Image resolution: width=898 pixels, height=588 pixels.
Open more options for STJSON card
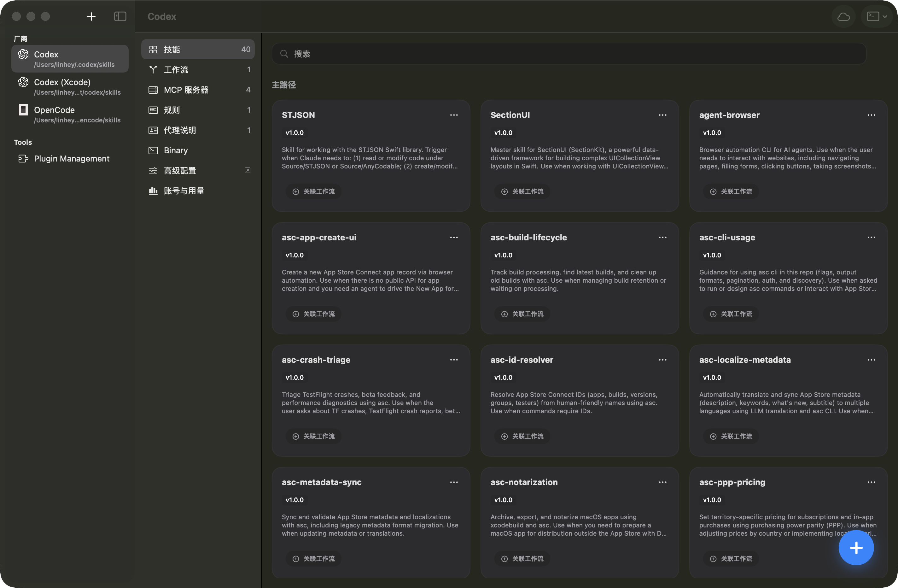(x=454, y=115)
